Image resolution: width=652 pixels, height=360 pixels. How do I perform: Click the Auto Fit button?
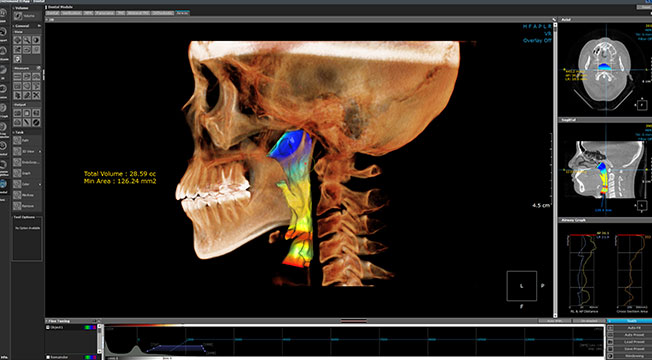point(635,328)
